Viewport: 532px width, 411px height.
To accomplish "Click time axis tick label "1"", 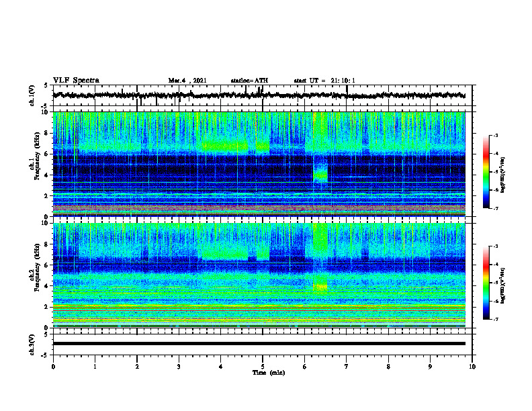I will [95, 367].
